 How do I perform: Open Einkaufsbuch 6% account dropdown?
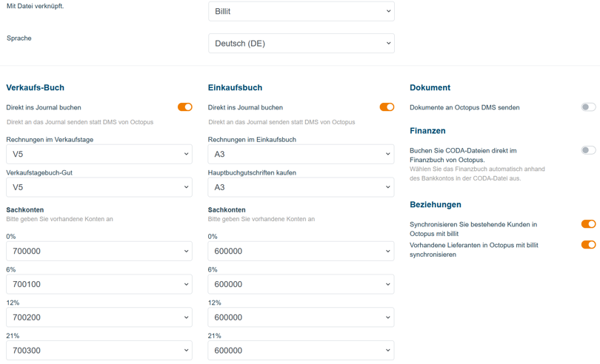pos(301,284)
